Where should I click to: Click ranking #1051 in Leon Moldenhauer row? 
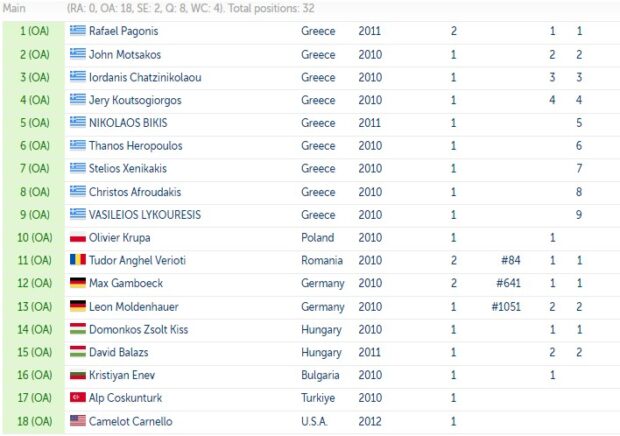[506, 307]
